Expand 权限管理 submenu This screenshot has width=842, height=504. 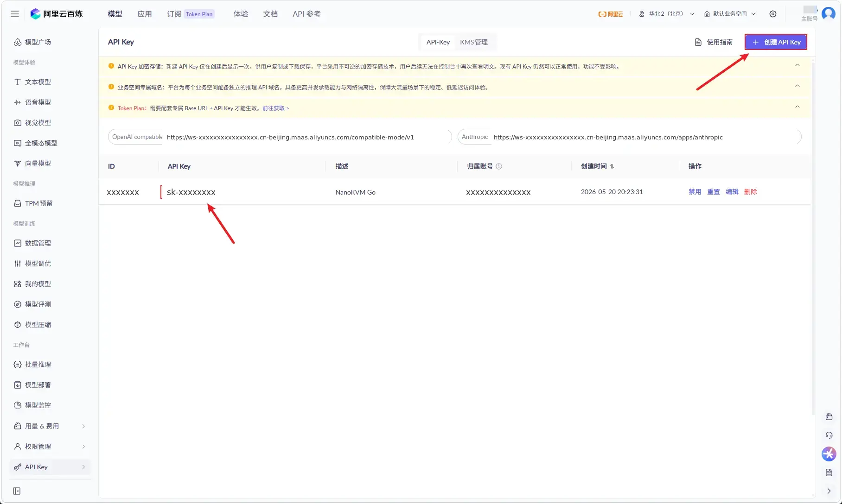[83, 447]
